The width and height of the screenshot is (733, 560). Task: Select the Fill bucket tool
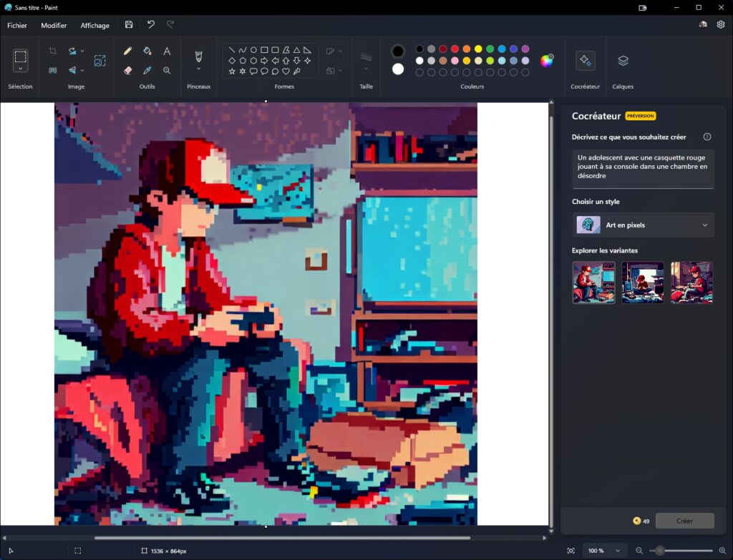tap(147, 51)
